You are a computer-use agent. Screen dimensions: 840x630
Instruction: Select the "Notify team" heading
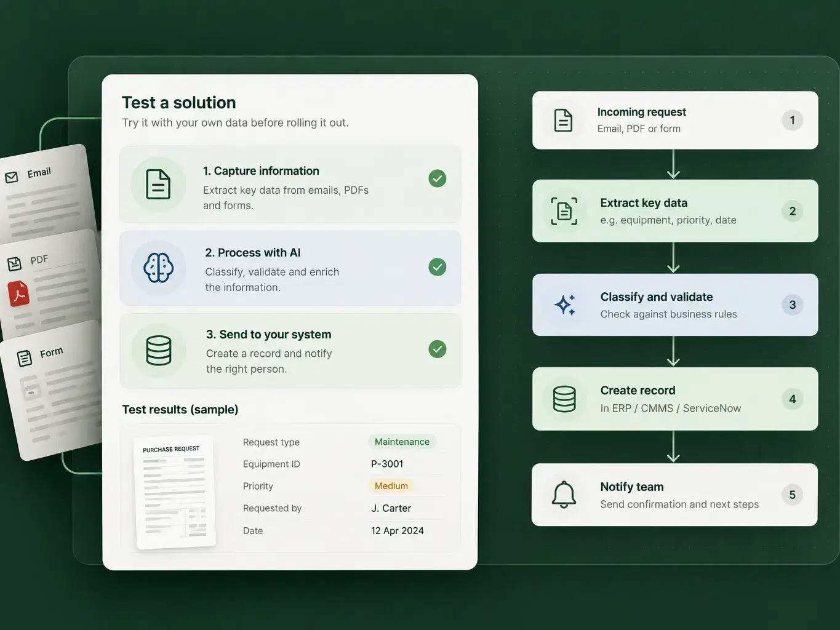[632, 487]
